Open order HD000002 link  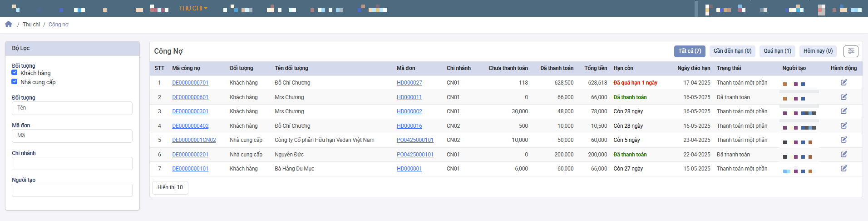(x=409, y=111)
